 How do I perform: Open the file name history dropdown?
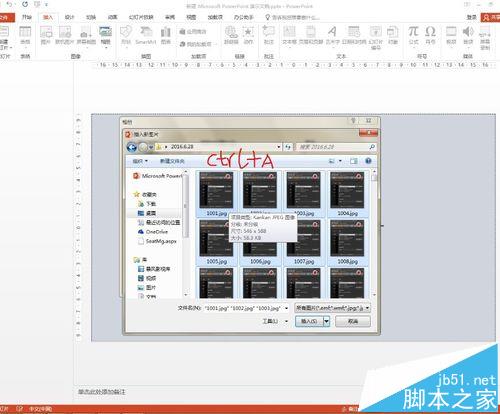point(286,308)
